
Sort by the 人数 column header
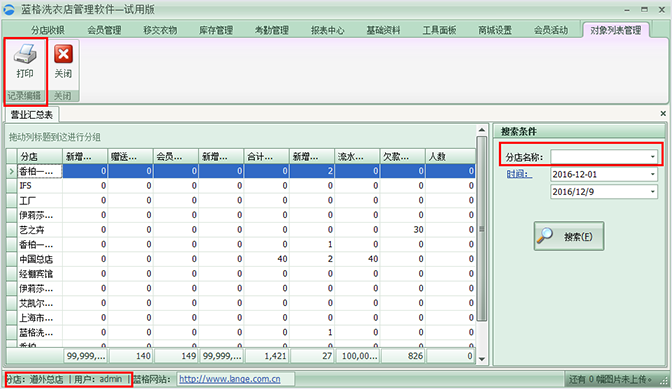click(450, 157)
